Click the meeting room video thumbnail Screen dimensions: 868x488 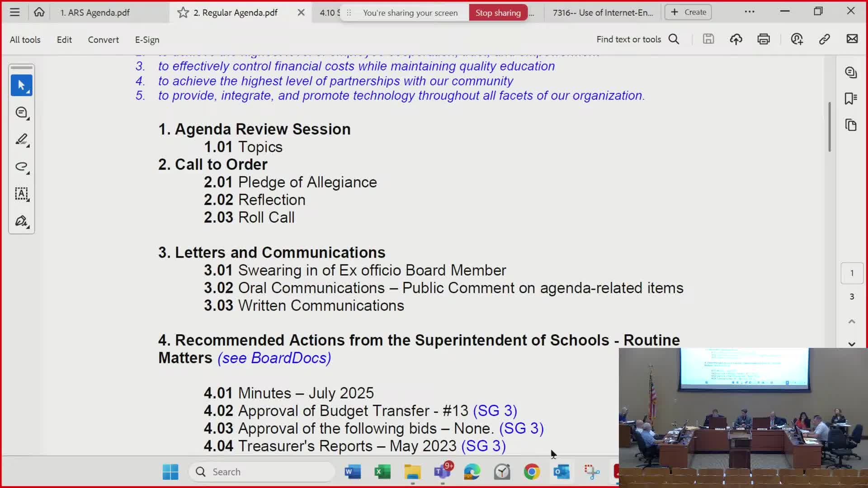742,417
